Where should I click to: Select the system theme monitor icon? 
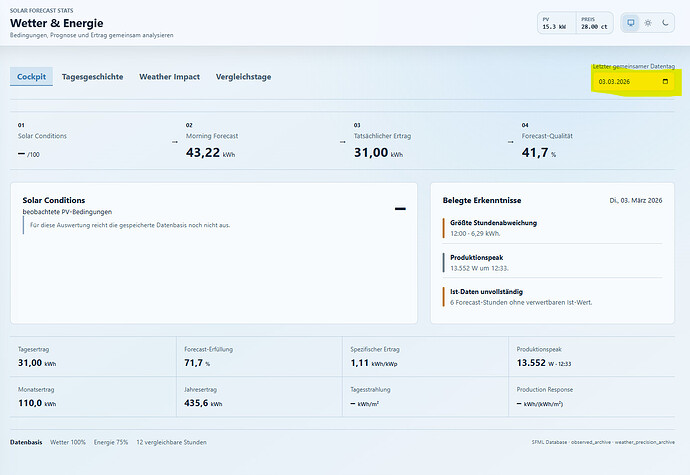(631, 23)
